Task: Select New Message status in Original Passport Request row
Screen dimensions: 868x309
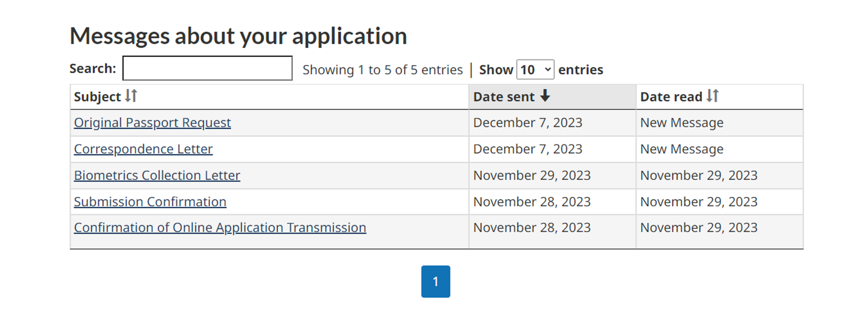Action: coord(682,123)
